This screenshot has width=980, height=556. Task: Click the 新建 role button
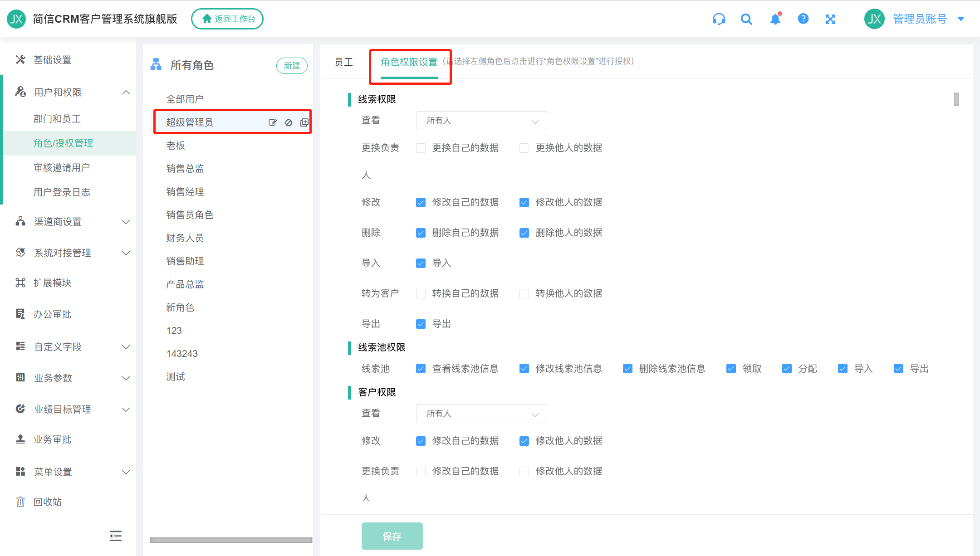(292, 66)
